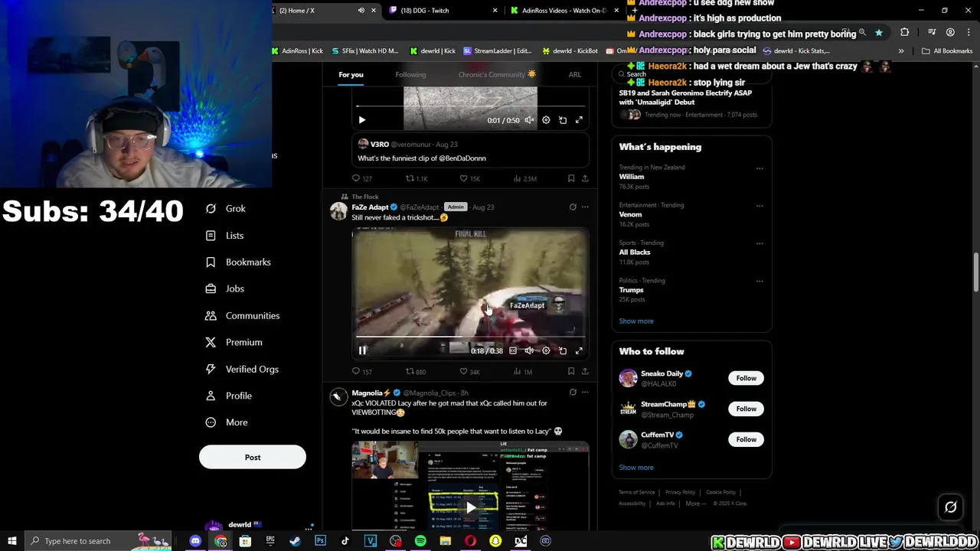
Task: Open more options for Venom trend
Action: (759, 206)
